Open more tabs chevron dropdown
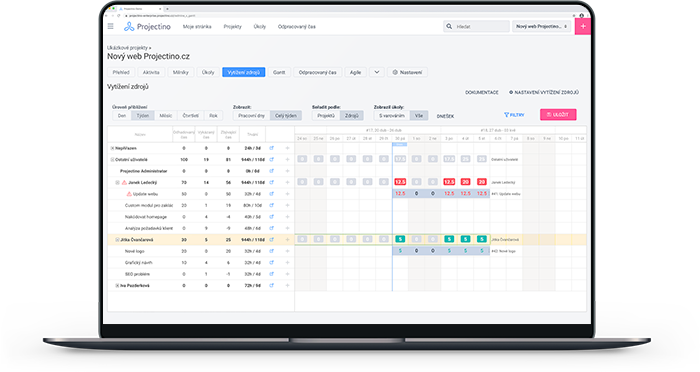The image size is (700, 372). 377,72
